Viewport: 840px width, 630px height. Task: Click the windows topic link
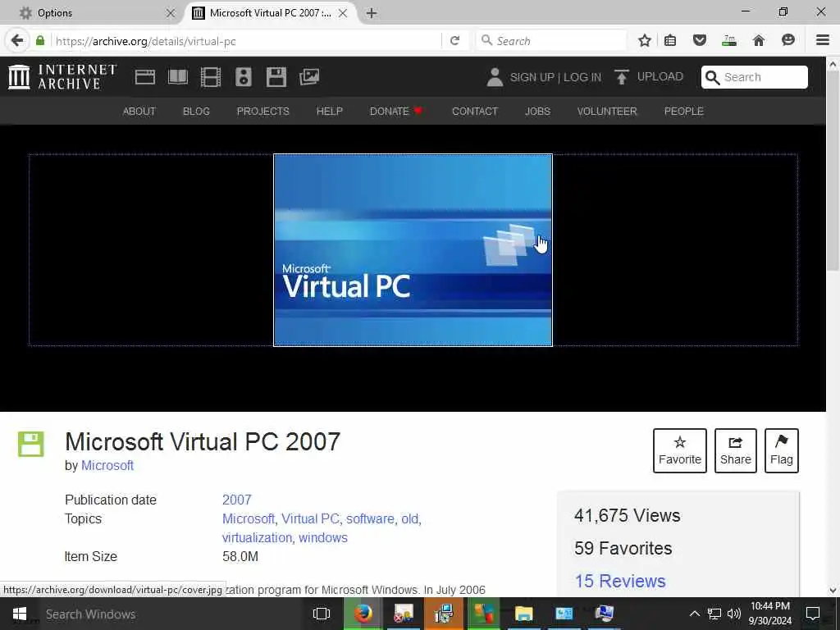[x=323, y=538]
